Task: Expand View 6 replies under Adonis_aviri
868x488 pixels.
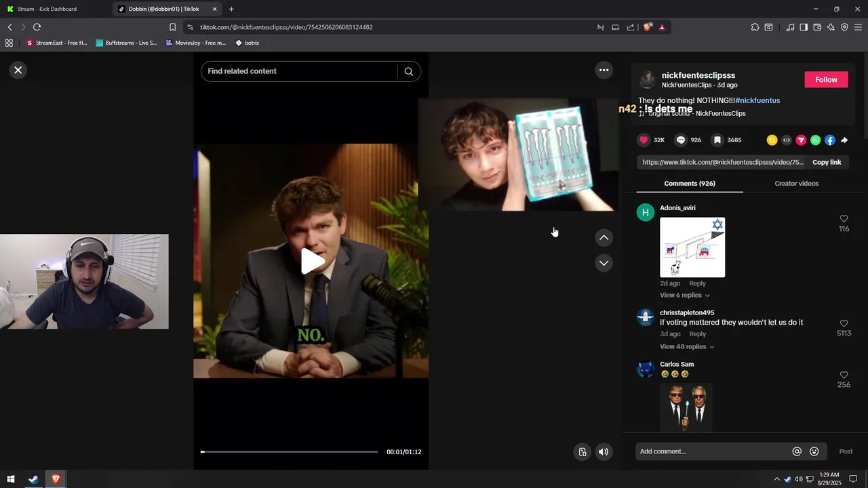Action: tap(685, 295)
